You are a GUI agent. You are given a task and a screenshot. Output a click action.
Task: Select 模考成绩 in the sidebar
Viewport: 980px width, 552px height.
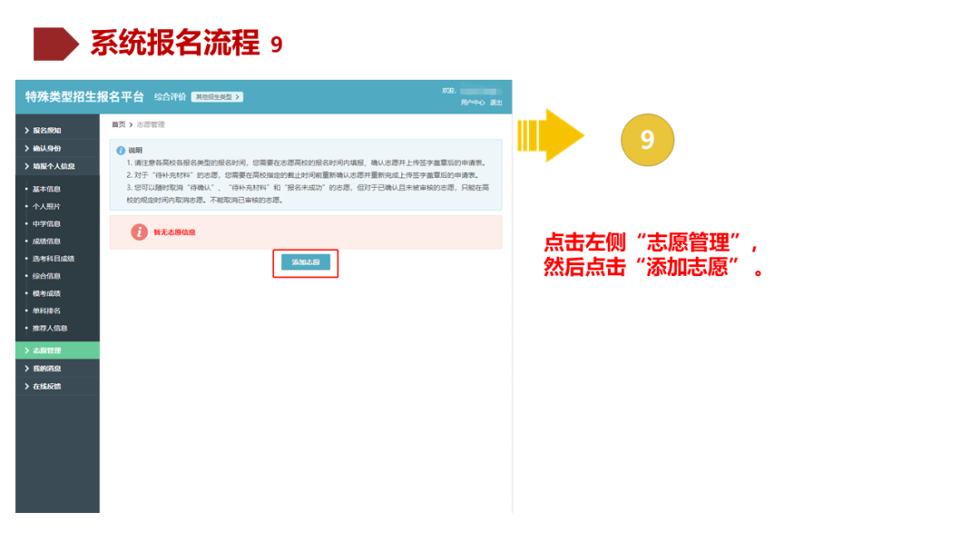45,293
